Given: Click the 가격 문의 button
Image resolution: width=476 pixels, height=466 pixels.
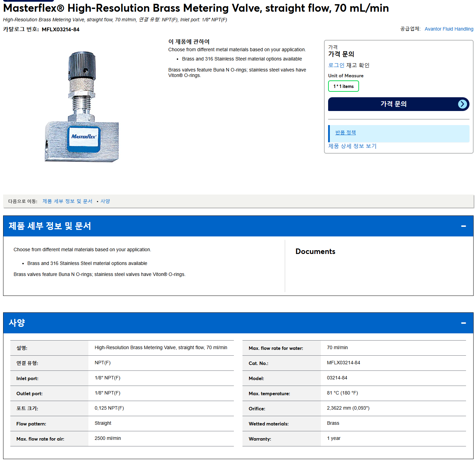Looking at the screenshot, I should pos(399,104).
